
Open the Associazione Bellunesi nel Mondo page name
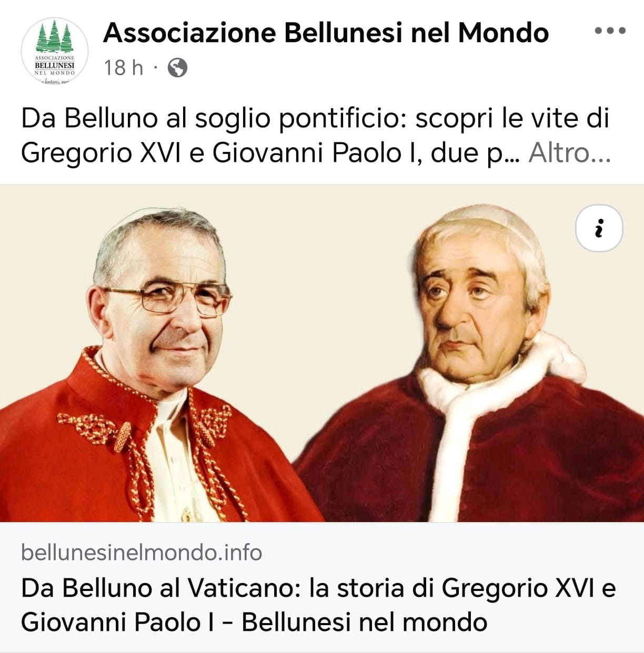pos(326,33)
